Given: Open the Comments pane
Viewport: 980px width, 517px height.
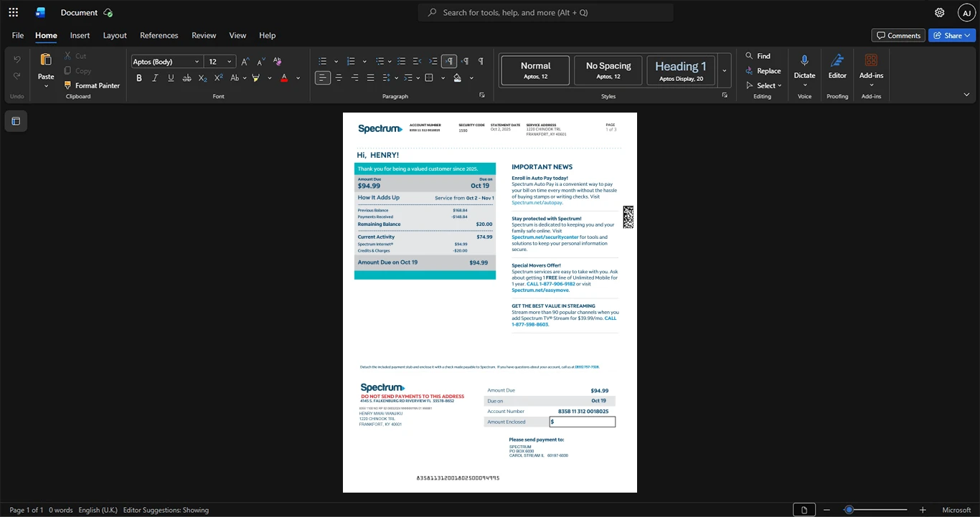Looking at the screenshot, I should pyautogui.click(x=898, y=35).
